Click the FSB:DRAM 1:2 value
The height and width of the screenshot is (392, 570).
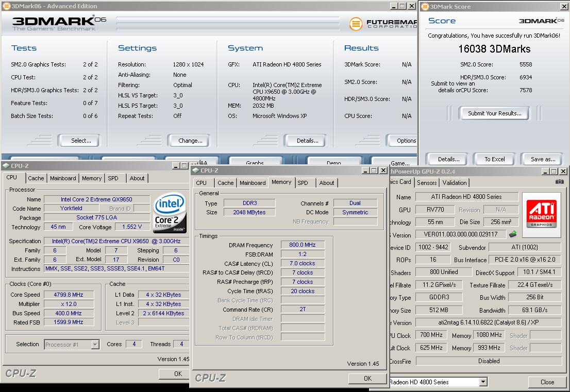pos(303,254)
